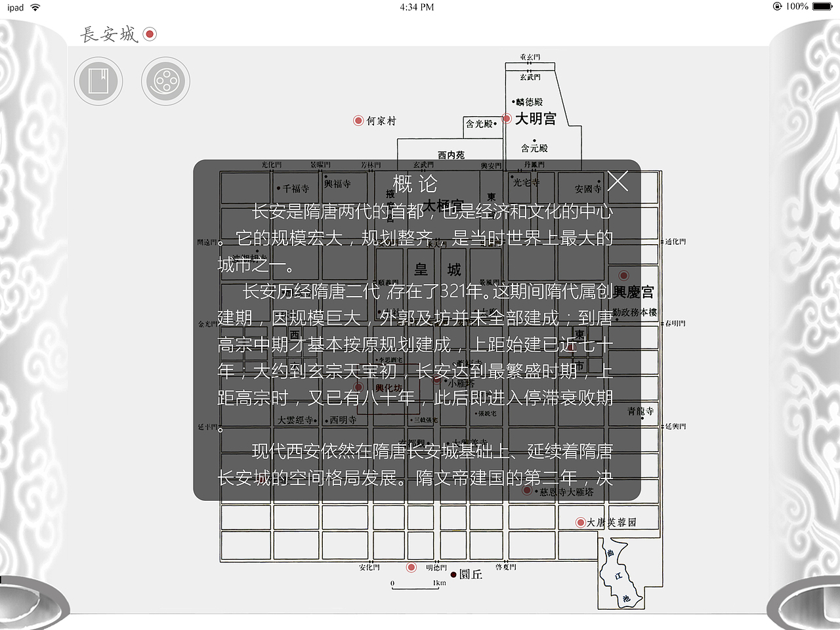Click the 明德門 gate label
Screen dimensions: 840x630
pos(436,567)
